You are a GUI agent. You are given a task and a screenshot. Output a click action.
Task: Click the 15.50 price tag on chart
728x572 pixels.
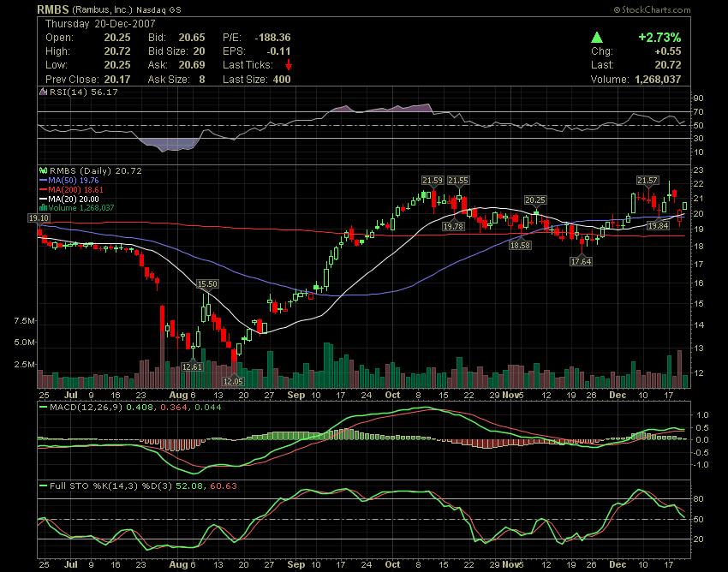click(x=207, y=284)
